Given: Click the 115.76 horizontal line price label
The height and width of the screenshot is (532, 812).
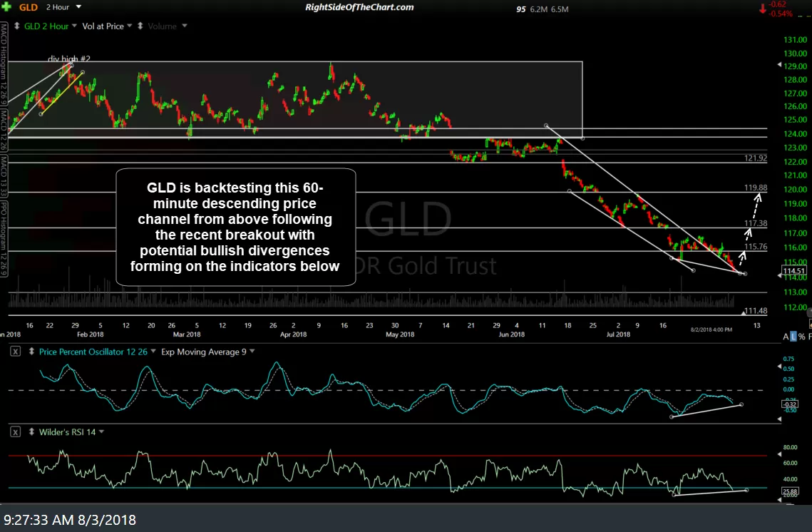Looking at the screenshot, I should pyautogui.click(x=756, y=247).
